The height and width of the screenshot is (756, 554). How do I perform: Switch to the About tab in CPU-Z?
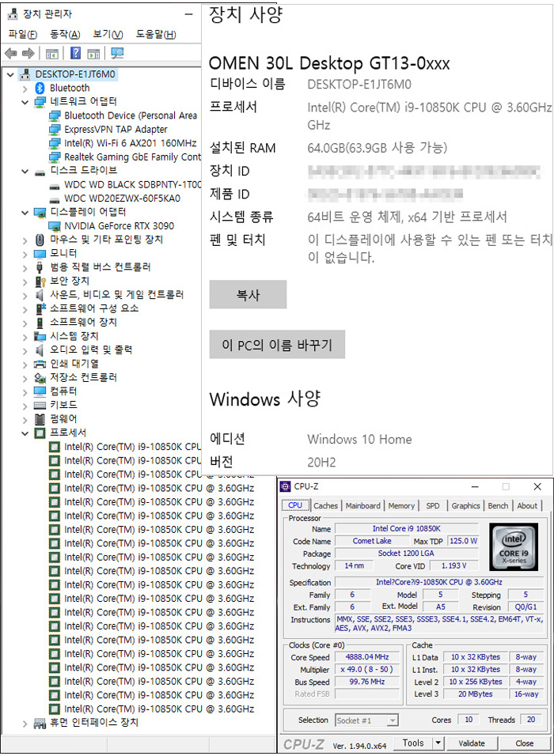[x=527, y=506]
